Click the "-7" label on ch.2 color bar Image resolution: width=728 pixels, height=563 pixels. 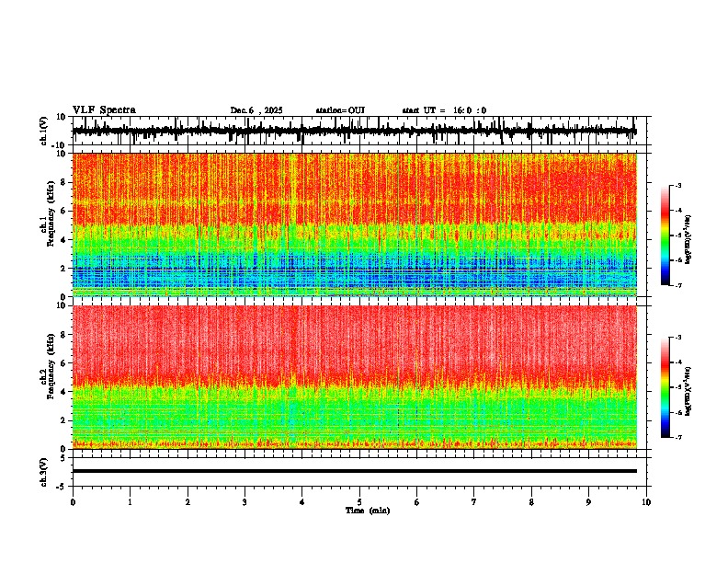[678, 438]
